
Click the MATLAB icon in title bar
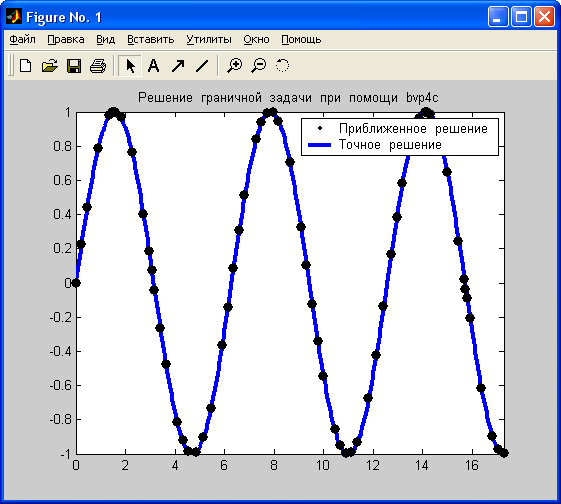(x=14, y=17)
